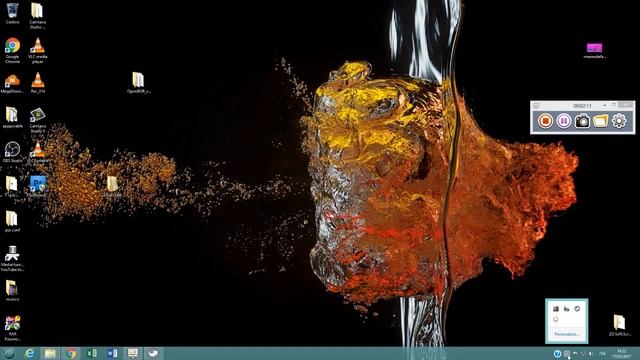Open recorder settings via the gear icon
This screenshot has height=360, width=640.
pos(619,121)
